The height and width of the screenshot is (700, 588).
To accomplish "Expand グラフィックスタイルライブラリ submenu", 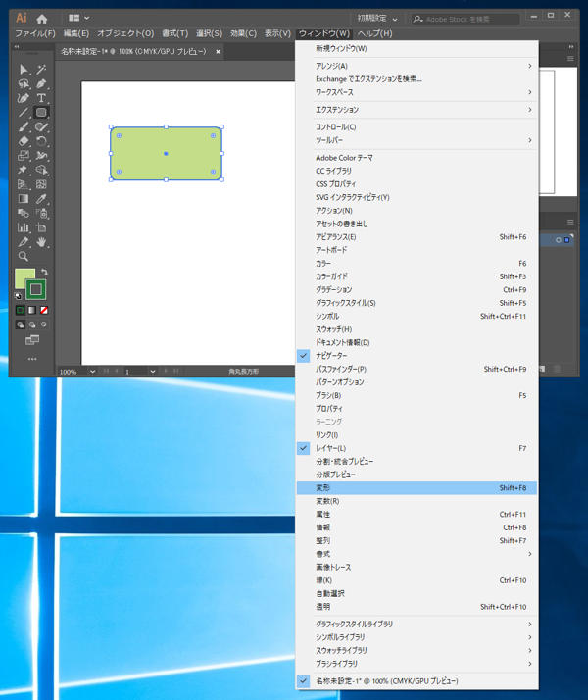I will click(416, 625).
